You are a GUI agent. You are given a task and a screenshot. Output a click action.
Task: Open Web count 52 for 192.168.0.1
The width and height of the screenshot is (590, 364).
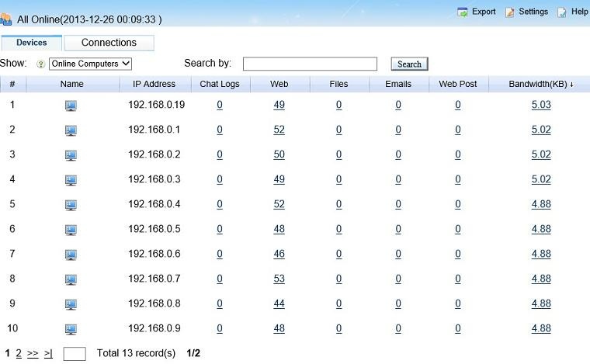[x=279, y=130]
